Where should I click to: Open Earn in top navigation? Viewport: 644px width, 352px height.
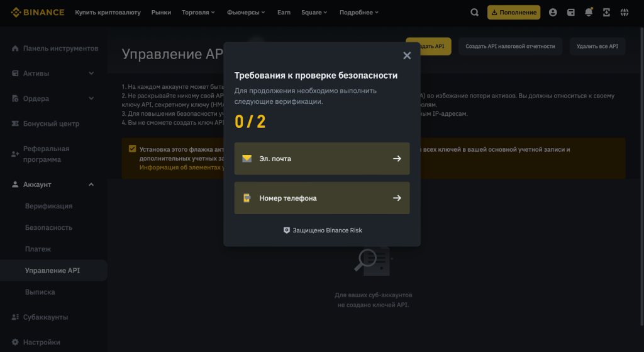pos(284,13)
